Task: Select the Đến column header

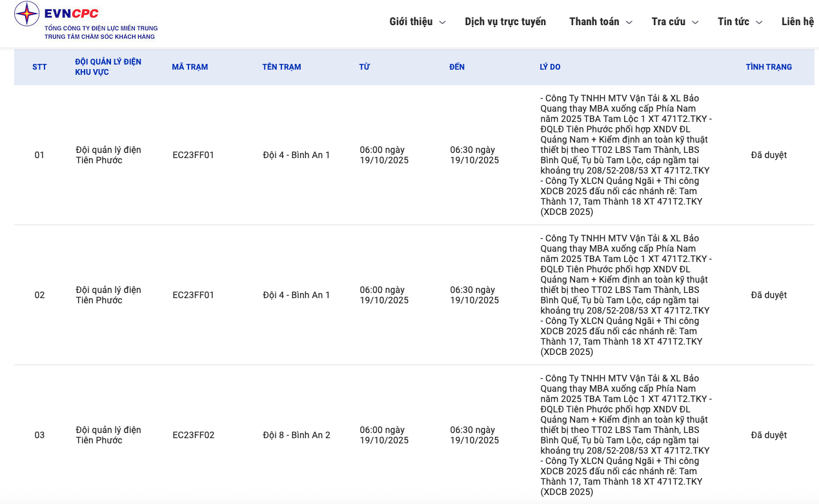Action: [457, 67]
